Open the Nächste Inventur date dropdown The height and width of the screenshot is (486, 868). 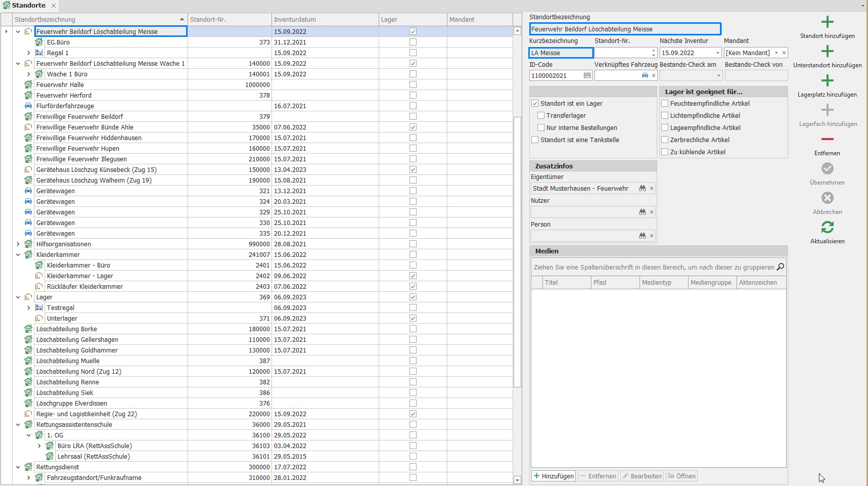click(717, 53)
